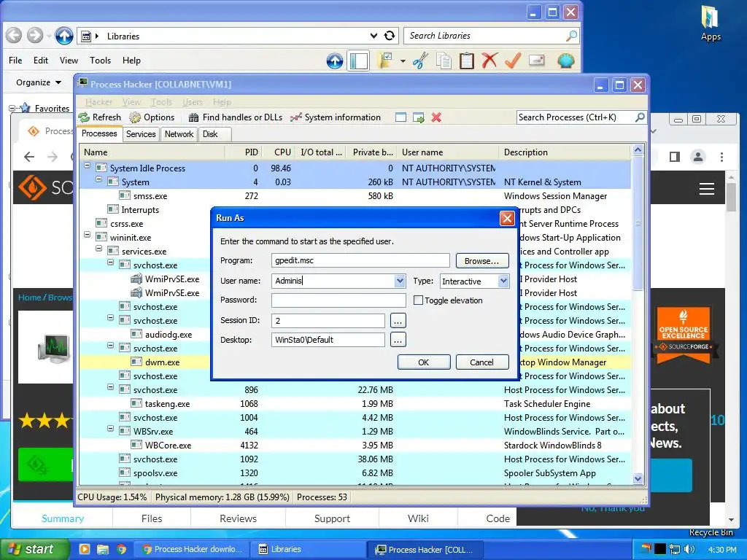The image size is (747, 560).
Task: Click the Copy icon in Libraries toolbar
Action: pos(444,61)
